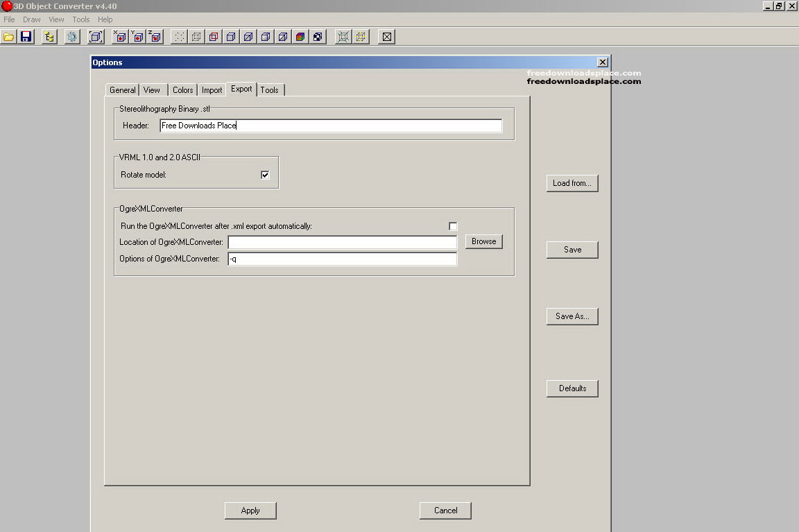Viewport: 799px width, 532px height.
Task: Click the fit-to-window cube icon
Action: [96, 37]
